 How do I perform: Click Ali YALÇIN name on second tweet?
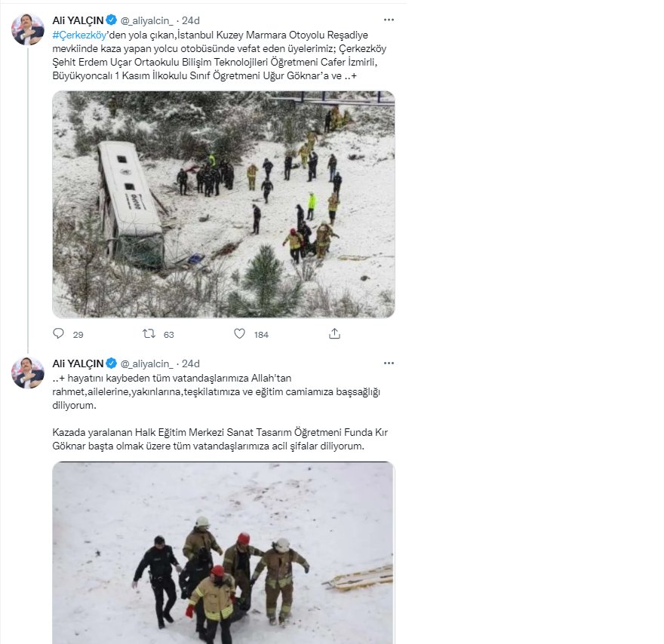point(78,363)
